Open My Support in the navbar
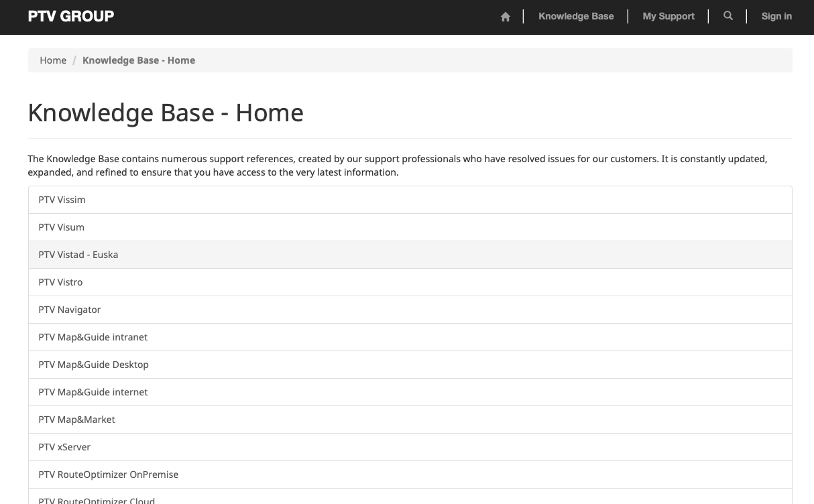The image size is (814, 504). [668, 16]
